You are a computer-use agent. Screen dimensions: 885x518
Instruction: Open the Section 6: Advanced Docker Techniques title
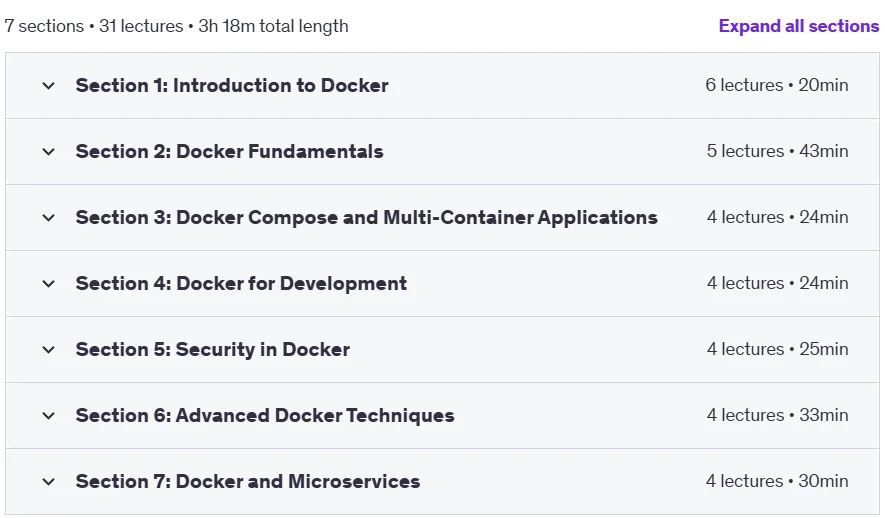[265, 415]
